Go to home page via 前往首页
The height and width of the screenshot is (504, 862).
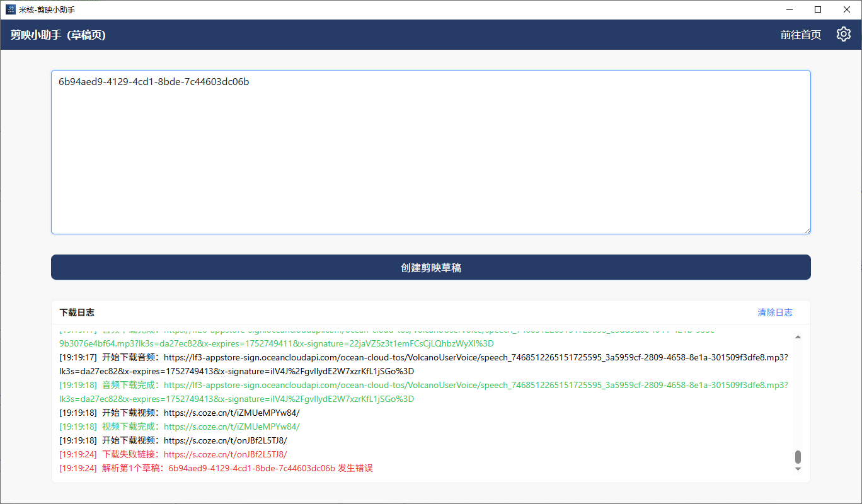click(x=800, y=35)
